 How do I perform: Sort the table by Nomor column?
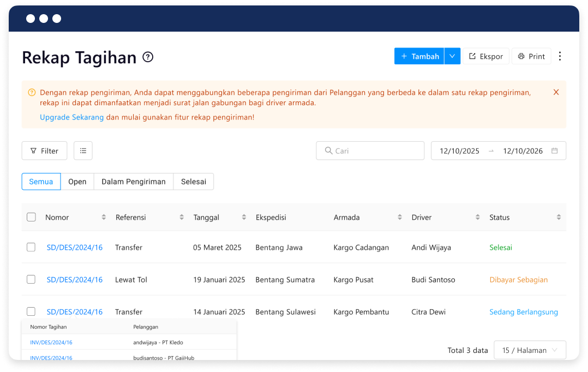[104, 217]
